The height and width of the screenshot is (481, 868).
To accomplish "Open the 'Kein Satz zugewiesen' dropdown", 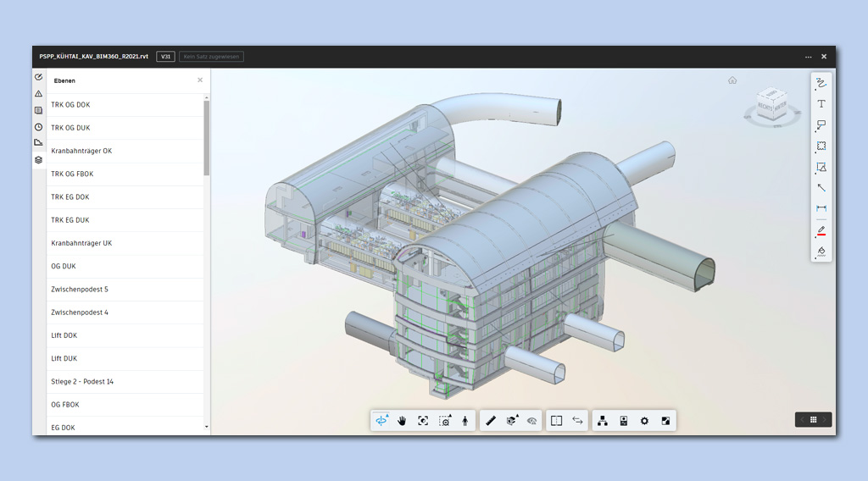I will 211,57.
